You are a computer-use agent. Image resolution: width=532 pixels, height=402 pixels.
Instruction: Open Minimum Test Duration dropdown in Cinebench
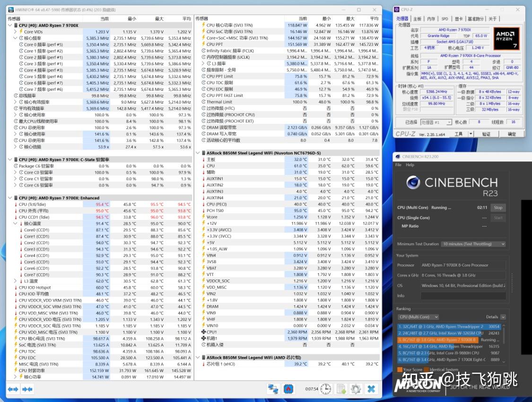[x=473, y=244]
